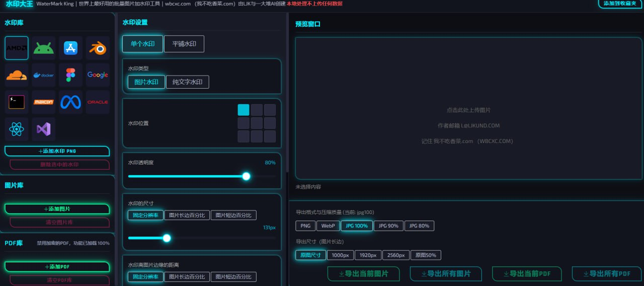644x286 pixels.
Task: Choose 图片长边百分比 under 水印离图片边缘的距离
Action: (187, 277)
